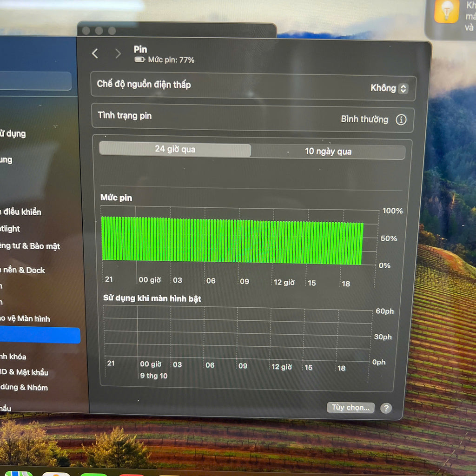Click the stepper arrows beside Không
The height and width of the screenshot is (476, 476).
coord(403,88)
